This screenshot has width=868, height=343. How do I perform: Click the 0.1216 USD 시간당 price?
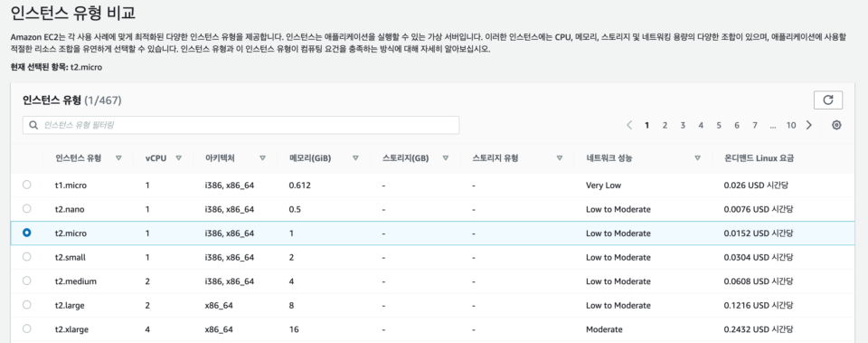758,305
